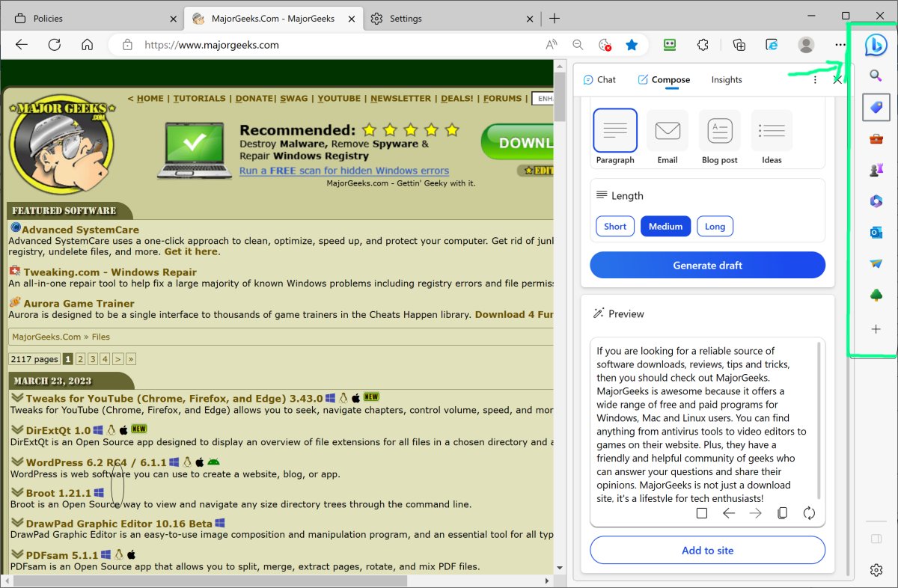Screen dimensions: 898x588
Task: Open the Compose panel options menu
Action: pos(815,79)
